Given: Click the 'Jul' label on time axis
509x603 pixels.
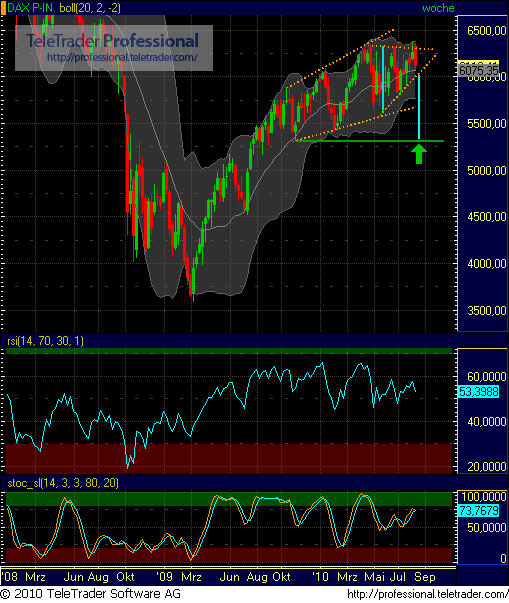Looking at the screenshot, I should (398, 577).
